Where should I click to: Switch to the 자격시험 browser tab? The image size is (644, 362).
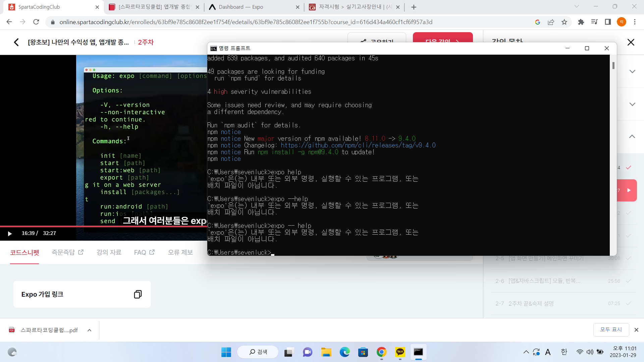354,7
